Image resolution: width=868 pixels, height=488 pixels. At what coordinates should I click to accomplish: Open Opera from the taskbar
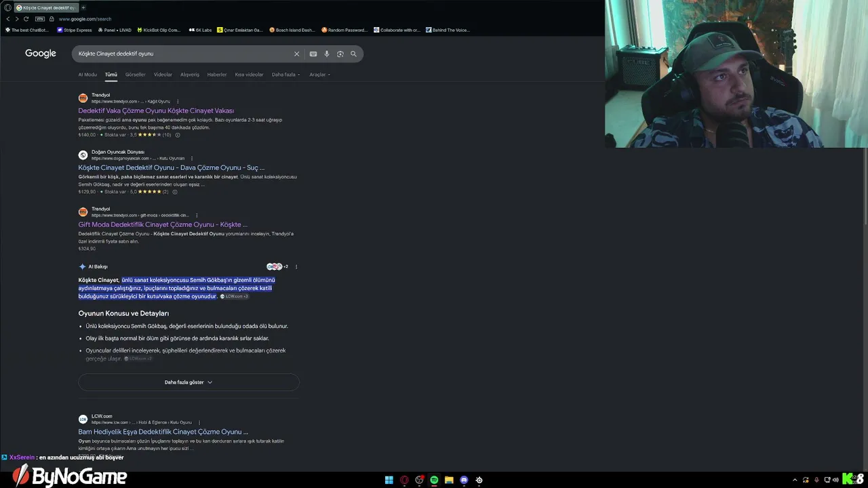404,480
